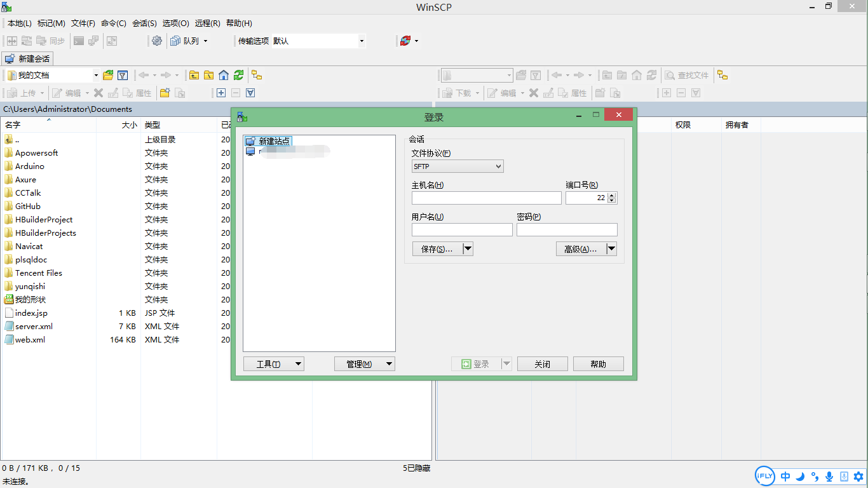Expand the arrow next to 保存 button
The width and height of the screenshot is (868, 488).
[x=468, y=249]
